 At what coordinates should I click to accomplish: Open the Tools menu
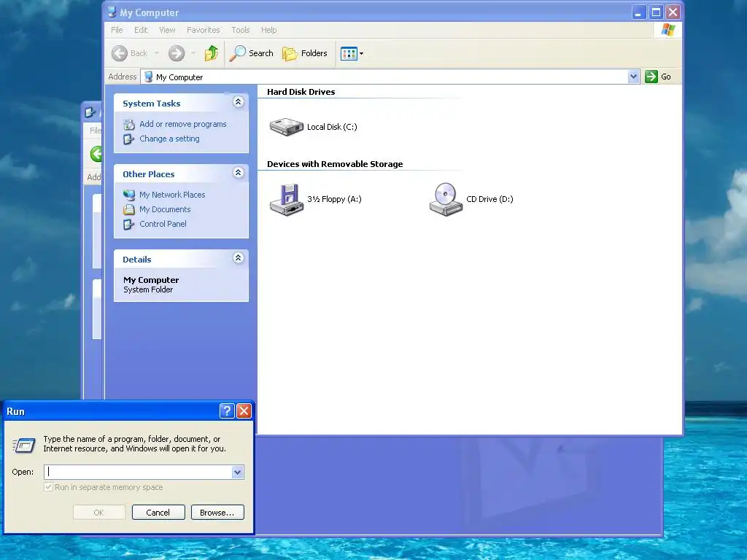(241, 30)
